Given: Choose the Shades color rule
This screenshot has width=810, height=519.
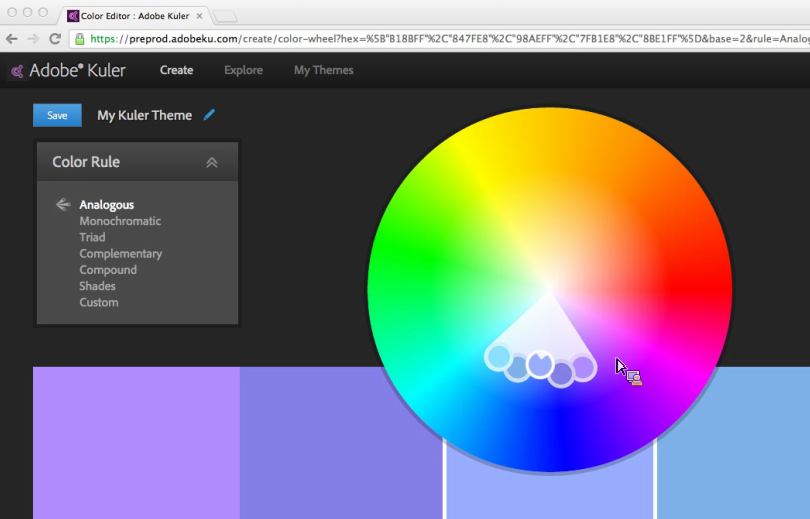Looking at the screenshot, I should tap(97, 286).
